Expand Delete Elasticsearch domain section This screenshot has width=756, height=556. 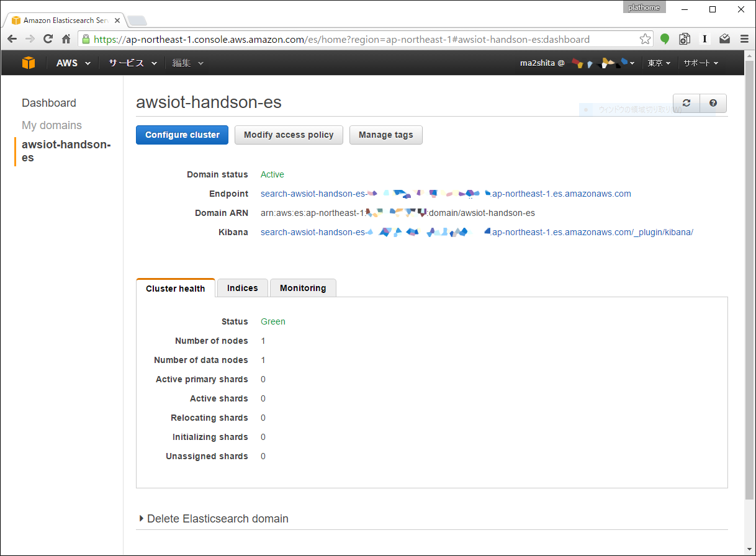[x=214, y=519]
